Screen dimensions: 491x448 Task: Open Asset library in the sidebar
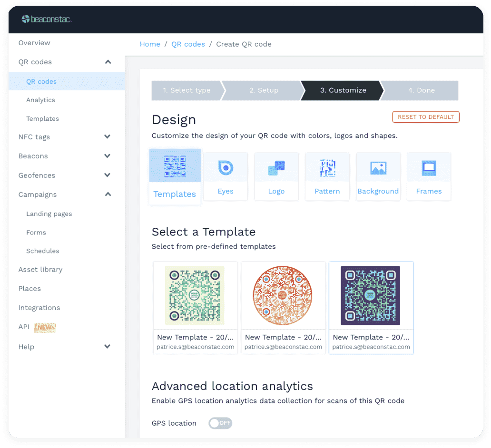[40, 270]
